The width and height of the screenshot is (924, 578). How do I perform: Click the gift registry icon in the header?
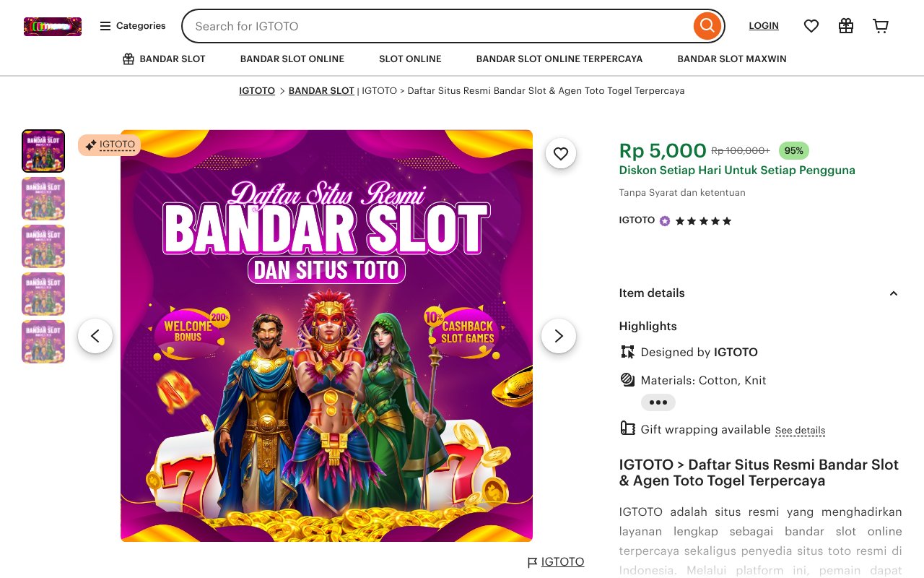[x=845, y=25]
